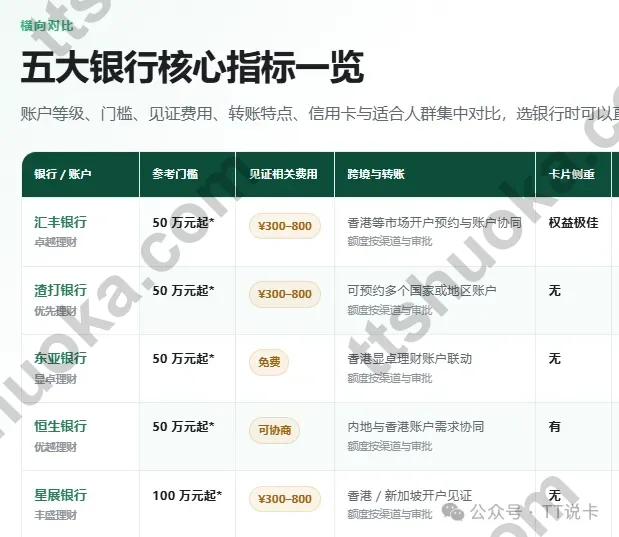Click 显卓理财 under 东亚银行
This screenshot has width=619, height=537.
pyautogui.click(x=55, y=379)
